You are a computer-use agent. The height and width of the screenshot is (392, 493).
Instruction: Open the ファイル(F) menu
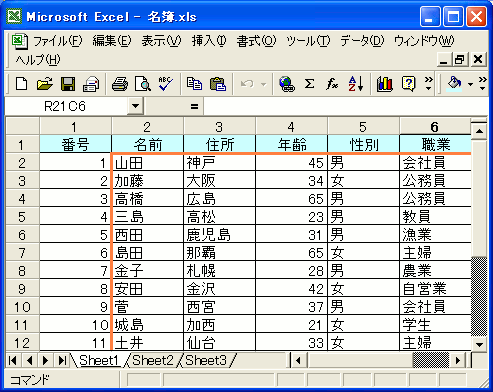point(57,41)
